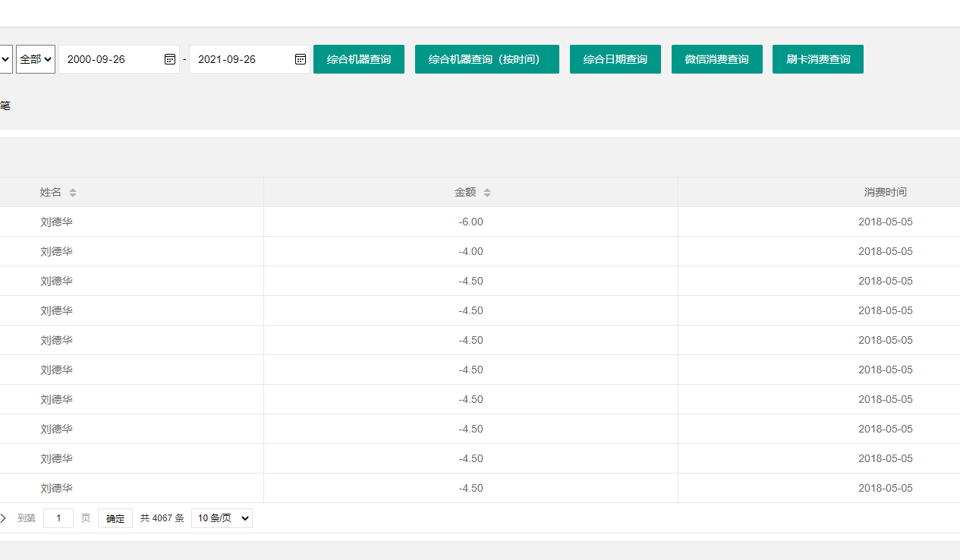The image size is (960, 560).
Task: Click the page number input box
Action: tap(58, 518)
